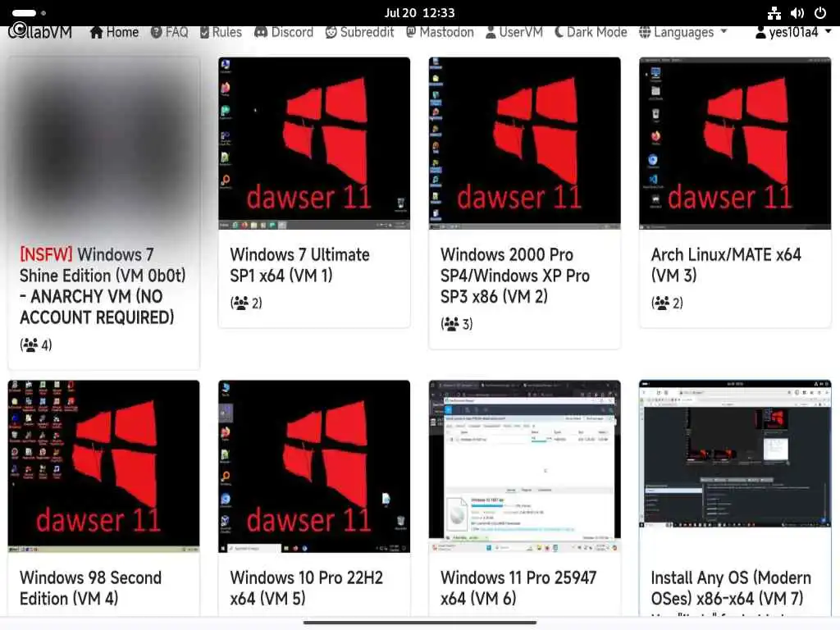Image resolution: width=840 pixels, height=630 pixels.
Task: Click the red [NSFW] tag text
Action: coord(46,254)
